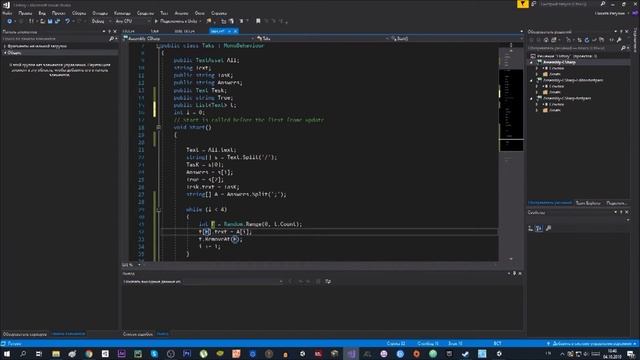Click the code minimap scrollbar
The image size is (640, 360).
click(x=511, y=151)
